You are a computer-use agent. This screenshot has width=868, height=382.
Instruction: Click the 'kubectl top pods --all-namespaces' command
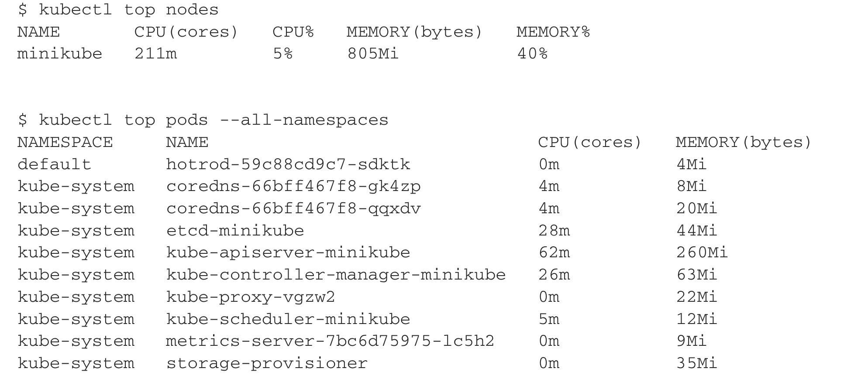203,120
